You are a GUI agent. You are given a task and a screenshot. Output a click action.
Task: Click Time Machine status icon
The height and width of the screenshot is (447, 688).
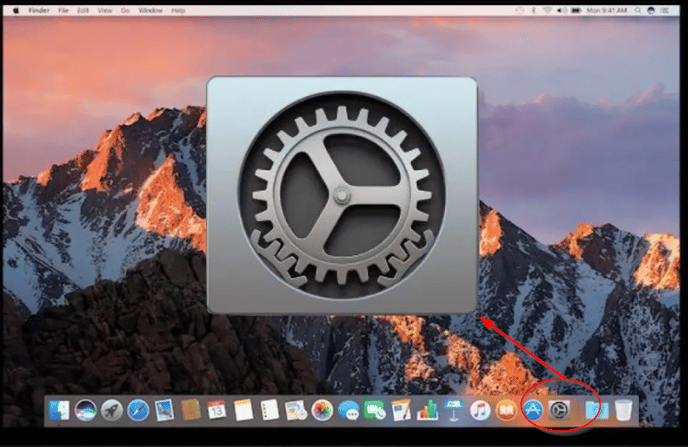[520, 10]
